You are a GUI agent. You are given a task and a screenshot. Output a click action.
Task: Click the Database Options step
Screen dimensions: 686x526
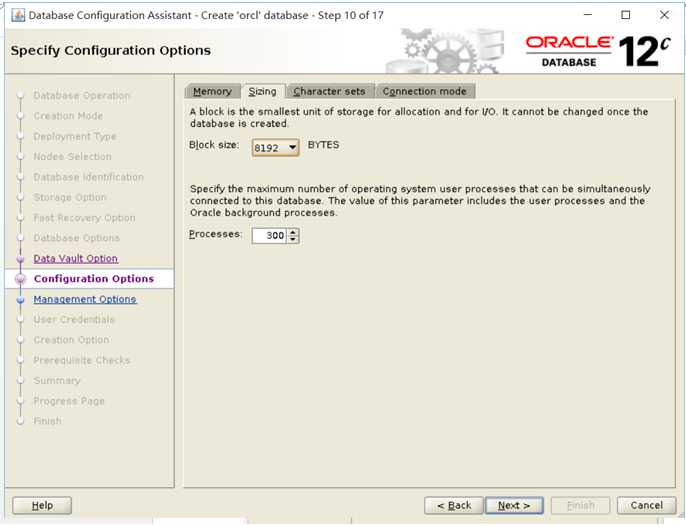pyautogui.click(x=77, y=238)
